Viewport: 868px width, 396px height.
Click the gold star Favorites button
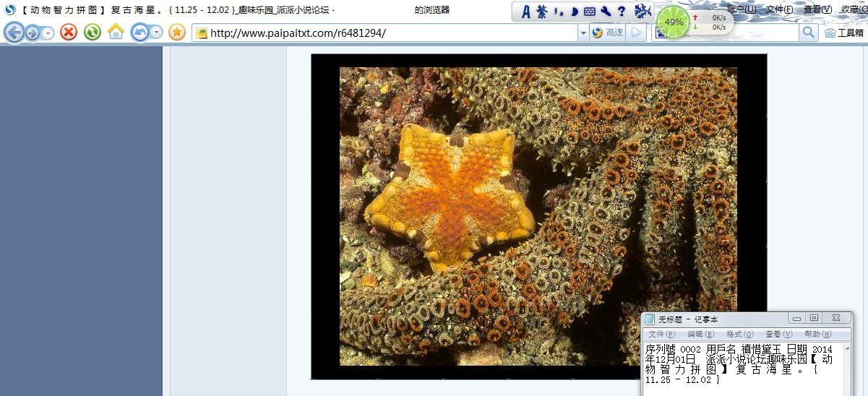pyautogui.click(x=177, y=32)
